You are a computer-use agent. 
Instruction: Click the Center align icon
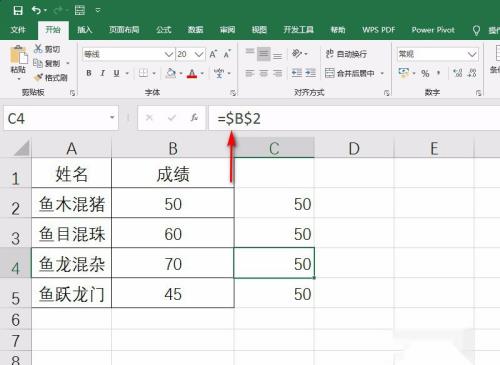coord(264,73)
